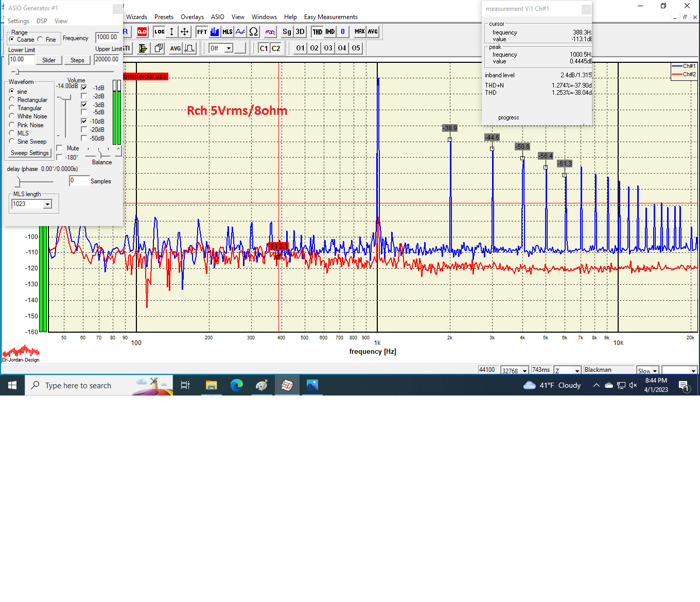Viewport: 700px width, 602px height.
Task: Click the Samples input field
Action: [79, 181]
